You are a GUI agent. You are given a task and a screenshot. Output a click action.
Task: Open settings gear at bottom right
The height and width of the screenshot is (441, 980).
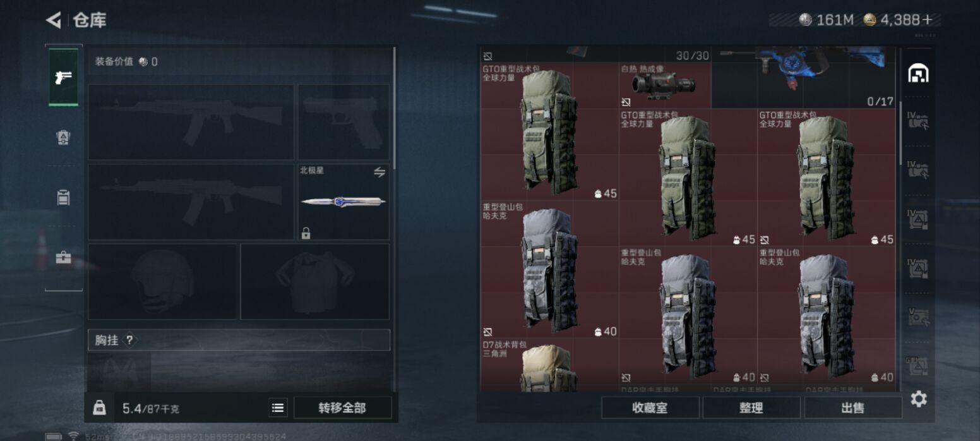[x=919, y=399]
